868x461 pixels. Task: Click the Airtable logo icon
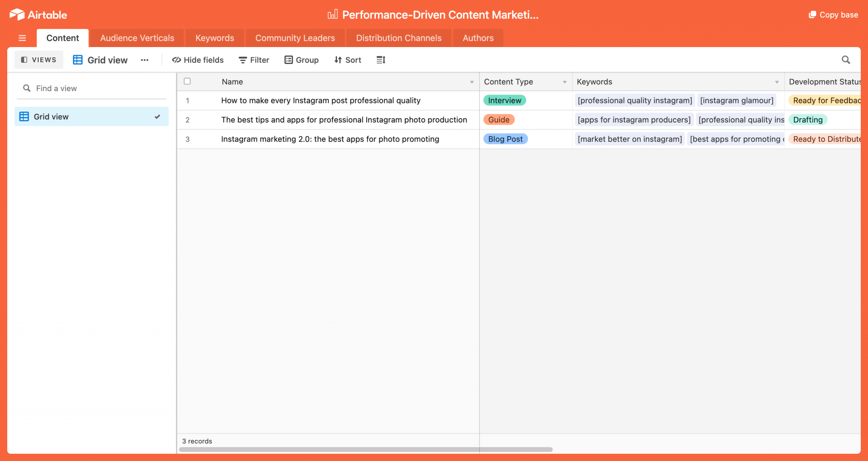coord(17,14)
